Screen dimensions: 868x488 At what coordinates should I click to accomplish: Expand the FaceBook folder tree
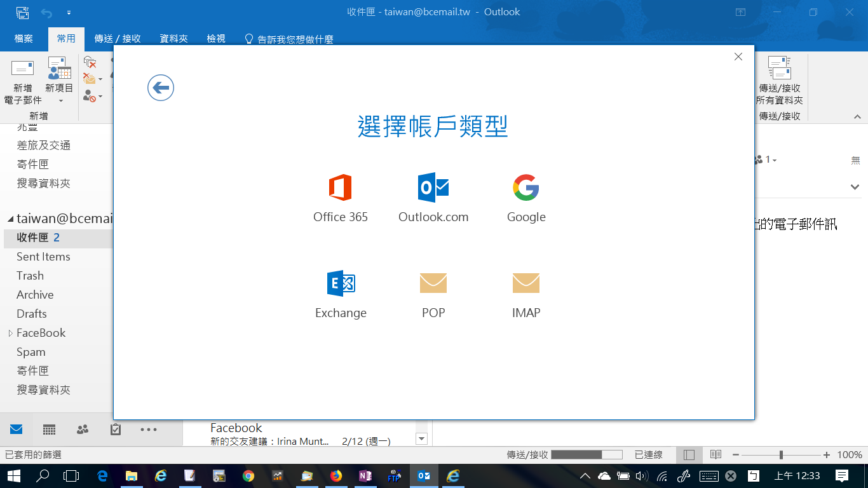tap(10, 333)
